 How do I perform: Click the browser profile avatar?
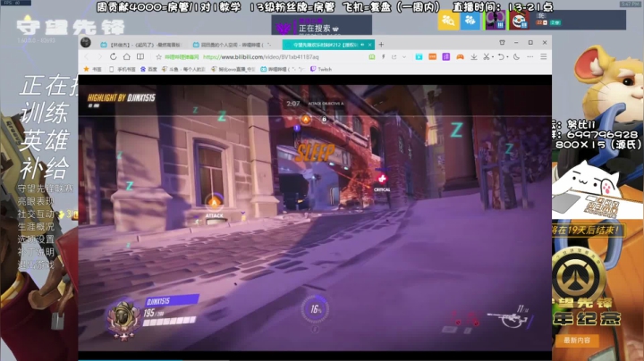(86, 42)
